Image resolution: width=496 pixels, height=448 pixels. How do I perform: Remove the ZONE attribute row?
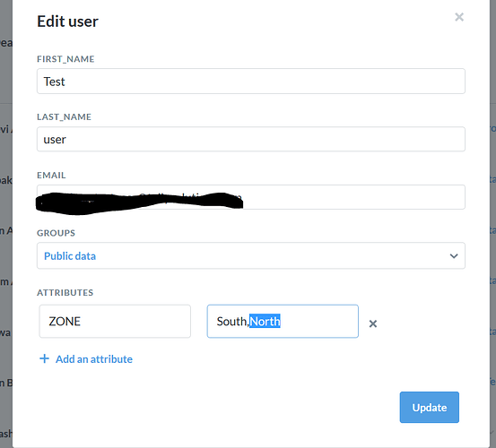coord(373,323)
